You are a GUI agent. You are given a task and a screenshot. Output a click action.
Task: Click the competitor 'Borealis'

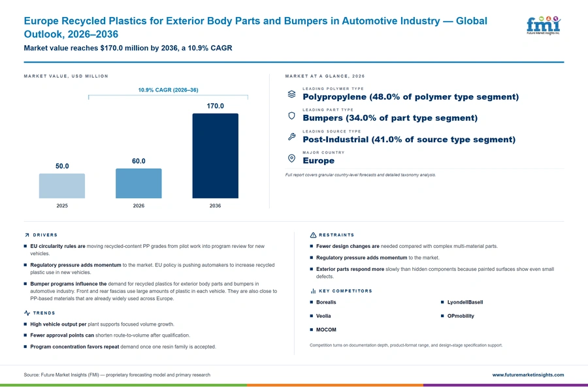[326, 302]
